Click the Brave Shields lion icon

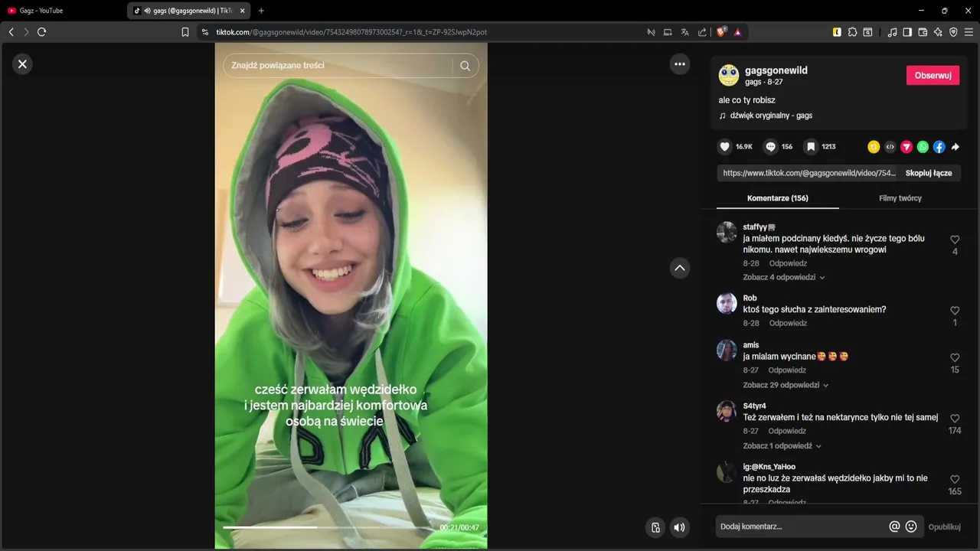(x=721, y=32)
